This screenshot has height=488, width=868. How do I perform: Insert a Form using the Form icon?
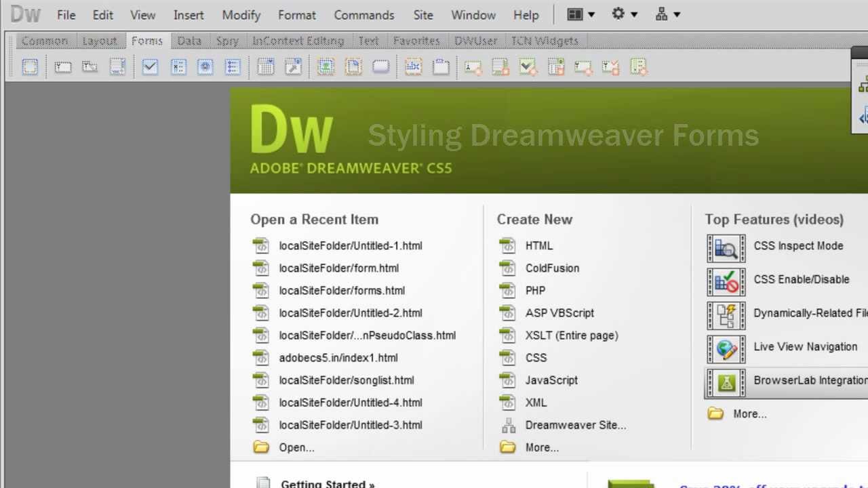30,66
